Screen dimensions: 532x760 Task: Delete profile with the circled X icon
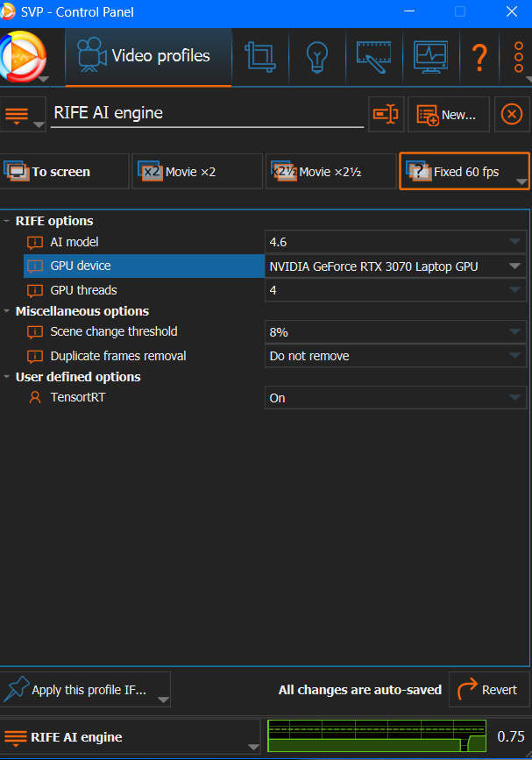511,114
